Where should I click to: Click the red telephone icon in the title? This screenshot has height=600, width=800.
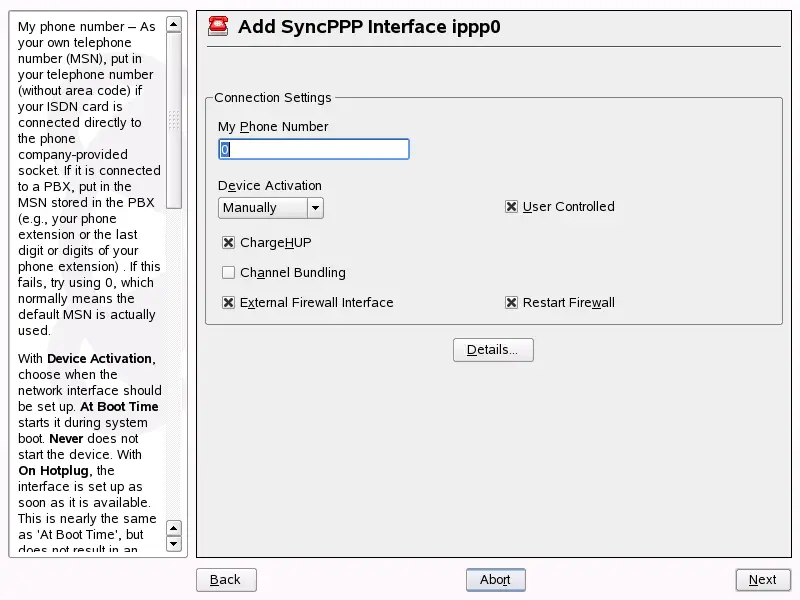click(218, 27)
